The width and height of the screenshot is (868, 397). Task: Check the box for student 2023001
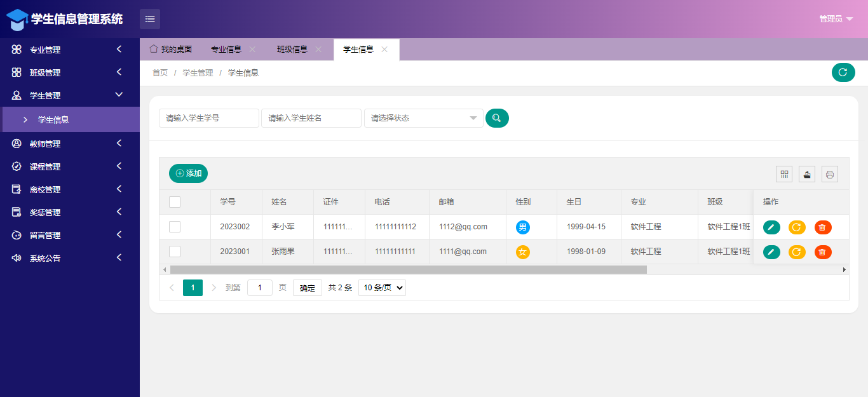point(175,252)
